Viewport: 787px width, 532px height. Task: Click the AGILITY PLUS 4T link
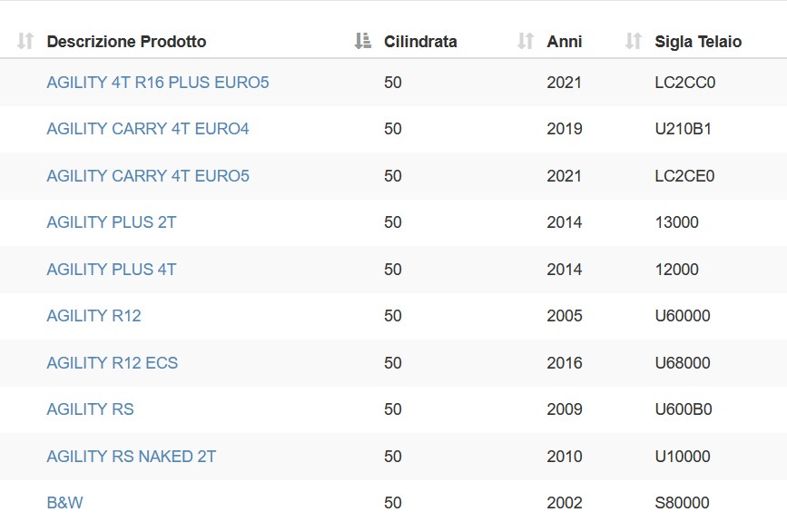pos(112,270)
